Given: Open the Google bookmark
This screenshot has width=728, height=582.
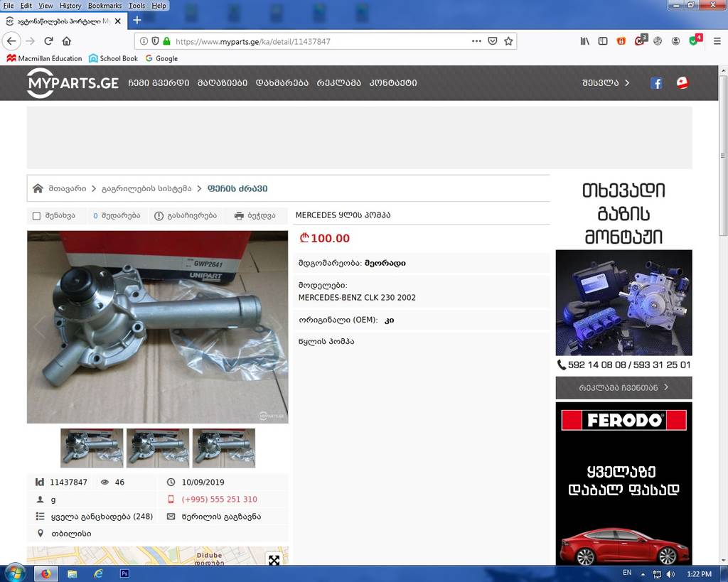Looking at the screenshot, I should 161,58.
